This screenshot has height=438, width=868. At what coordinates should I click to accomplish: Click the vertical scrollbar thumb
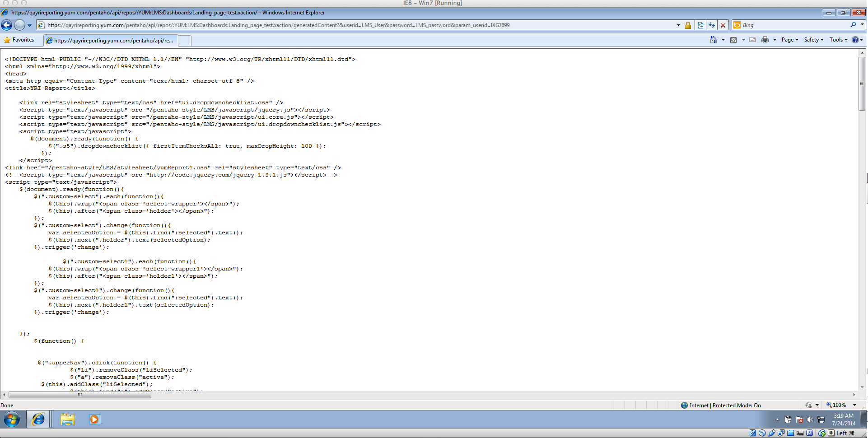tap(862, 84)
